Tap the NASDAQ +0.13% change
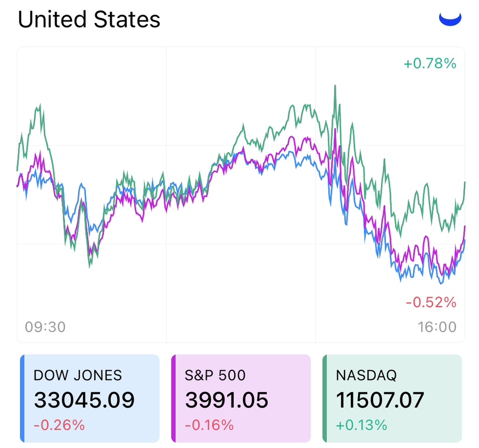This screenshot has width=479, height=448. click(361, 426)
